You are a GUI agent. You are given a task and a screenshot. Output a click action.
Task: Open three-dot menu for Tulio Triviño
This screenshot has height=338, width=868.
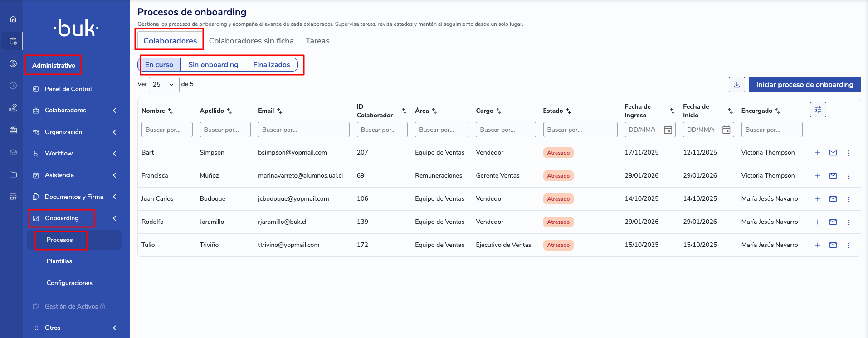(x=848, y=245)
